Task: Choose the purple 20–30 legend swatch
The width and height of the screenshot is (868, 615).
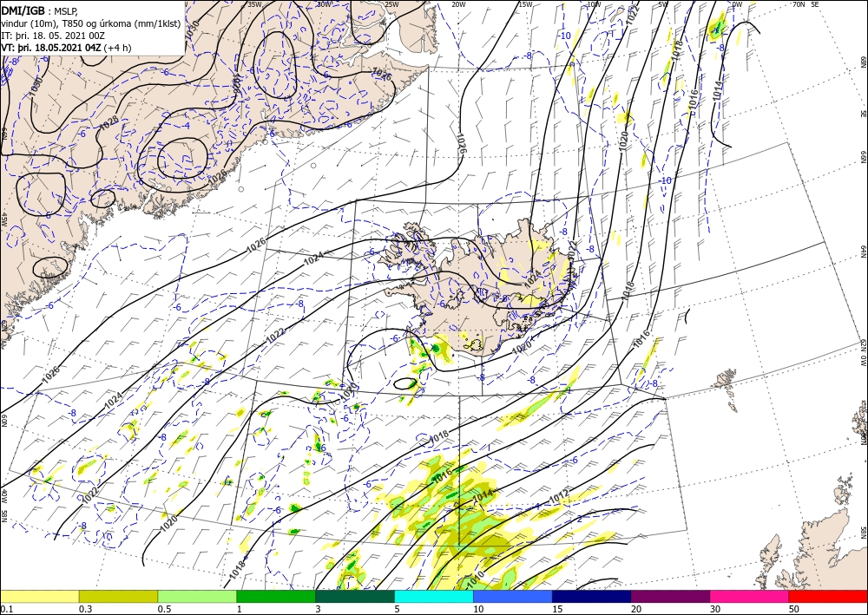Action: click(x=670, y=596)
